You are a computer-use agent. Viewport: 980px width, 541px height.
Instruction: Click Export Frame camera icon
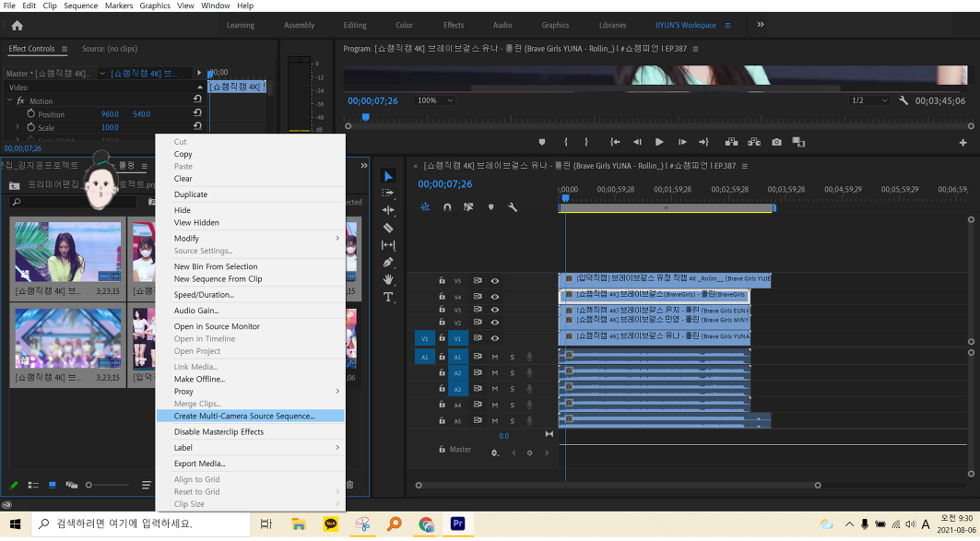776,142
